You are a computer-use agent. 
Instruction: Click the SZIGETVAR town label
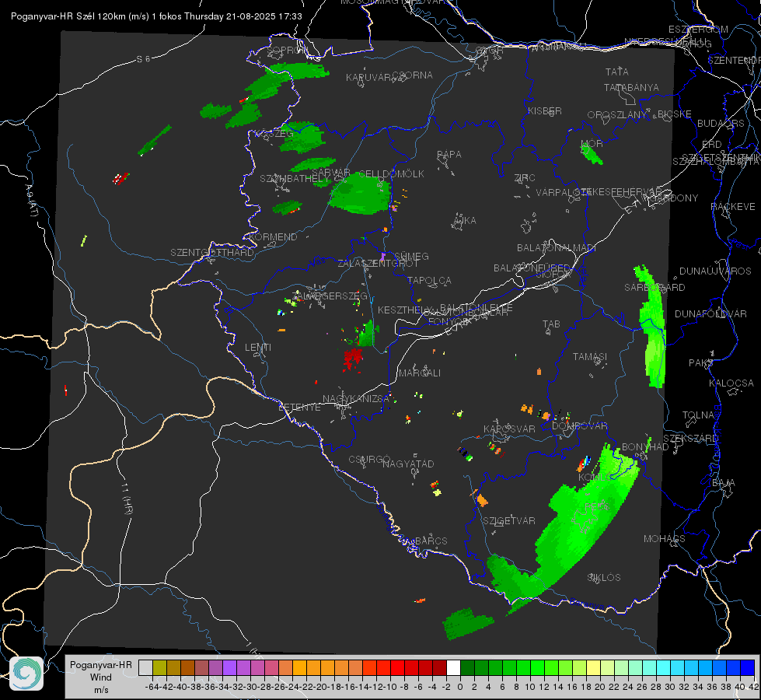click(x=509, y=521)
